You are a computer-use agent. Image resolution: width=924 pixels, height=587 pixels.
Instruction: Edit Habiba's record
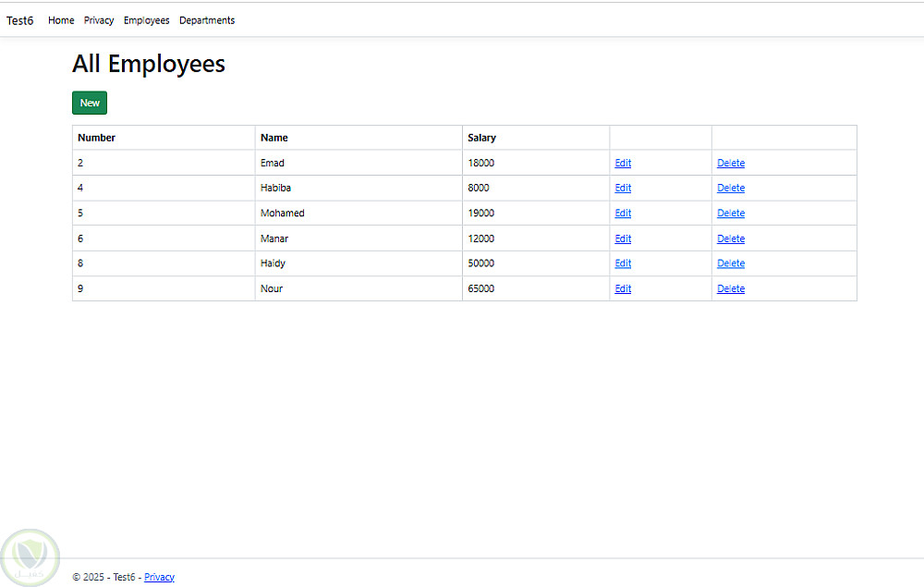[x=623, y=189]
